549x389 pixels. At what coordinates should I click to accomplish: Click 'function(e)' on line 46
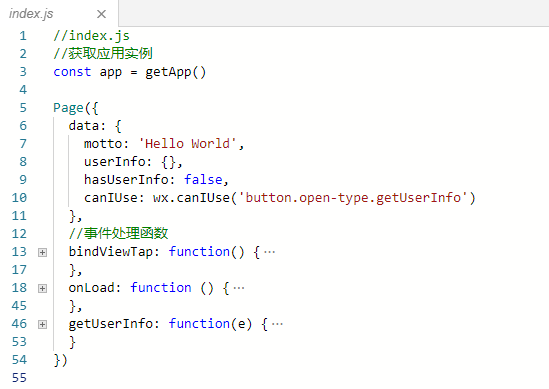(x=210, y=324)
